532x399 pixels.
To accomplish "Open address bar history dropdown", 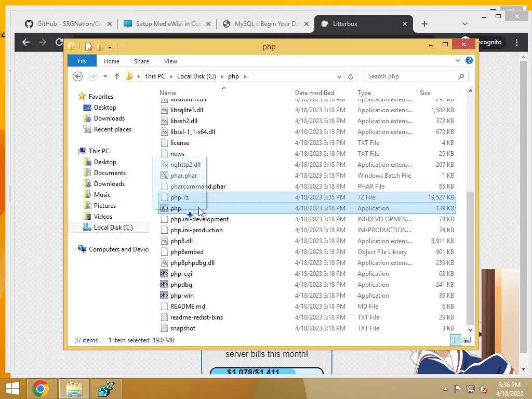I will click(339, 77).
